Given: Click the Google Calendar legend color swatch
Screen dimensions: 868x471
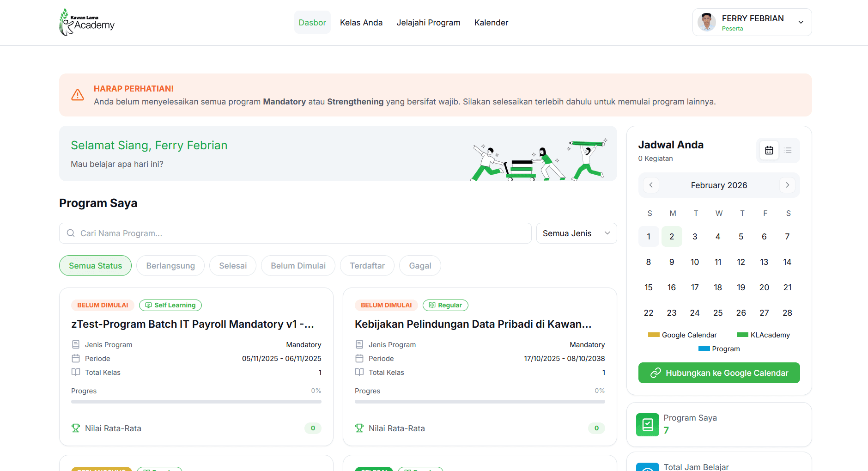Looking at the screenshot, I should (654, 335).
